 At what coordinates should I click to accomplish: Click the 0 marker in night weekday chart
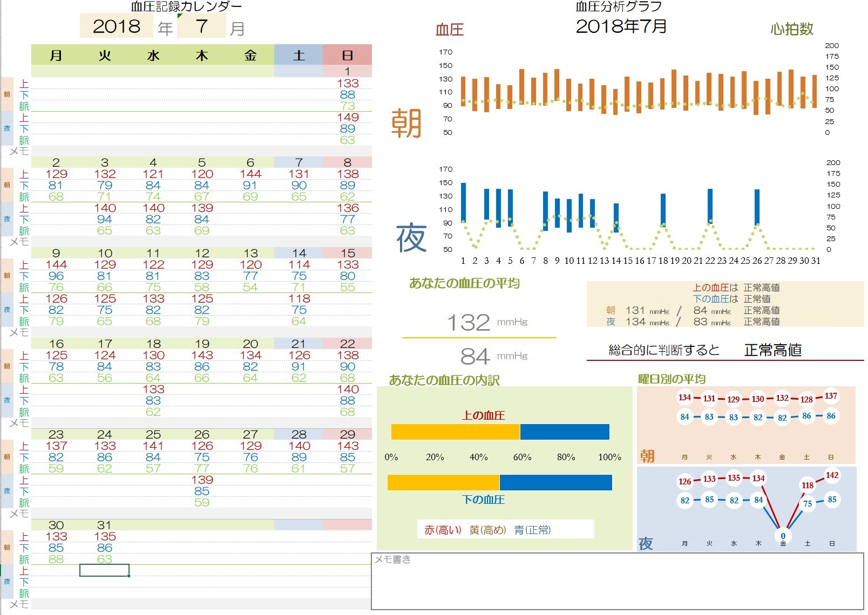point(783,536)
